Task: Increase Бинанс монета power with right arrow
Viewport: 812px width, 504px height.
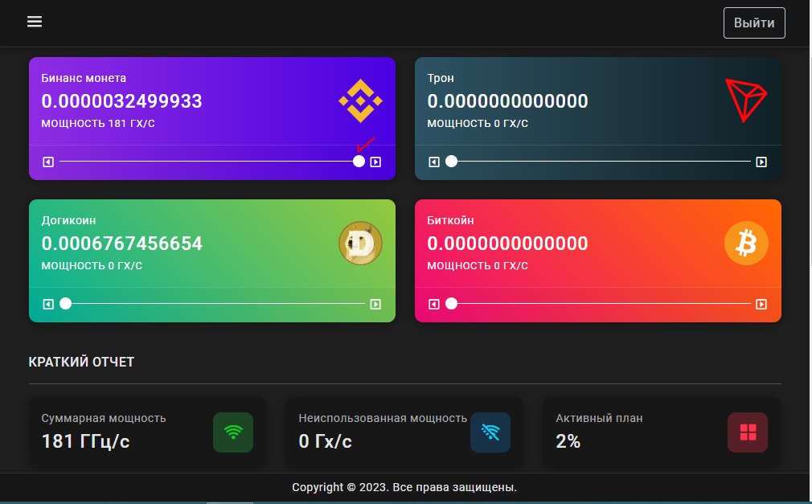Action: point(376,162)
